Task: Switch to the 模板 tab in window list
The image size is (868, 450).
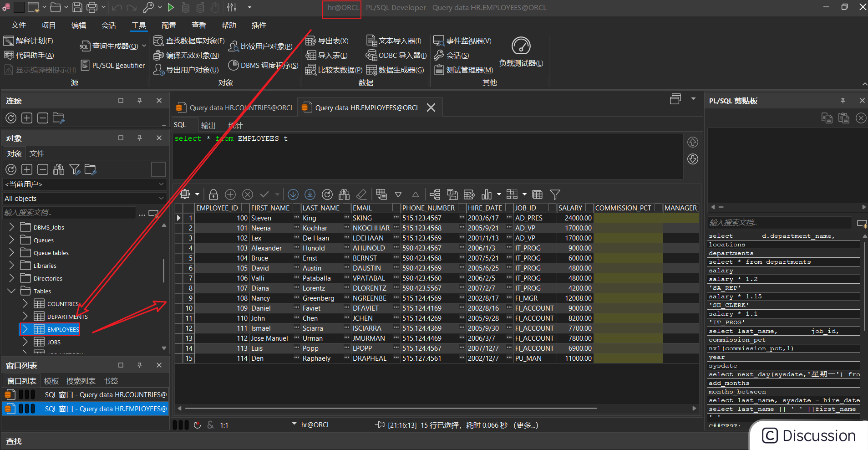Action: tap(51, 381)
